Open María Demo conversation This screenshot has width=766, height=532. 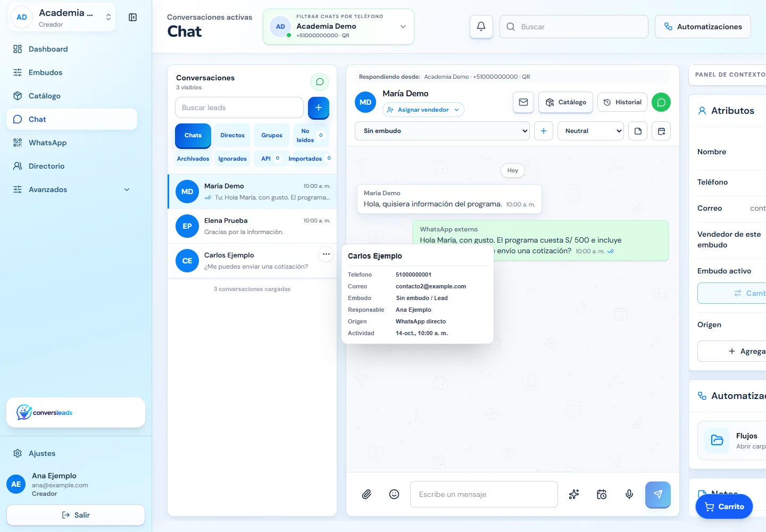253,192
